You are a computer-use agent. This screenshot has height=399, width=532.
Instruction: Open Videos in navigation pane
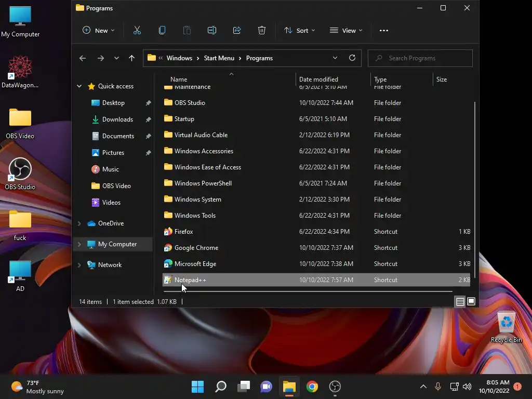click(111, 203)
